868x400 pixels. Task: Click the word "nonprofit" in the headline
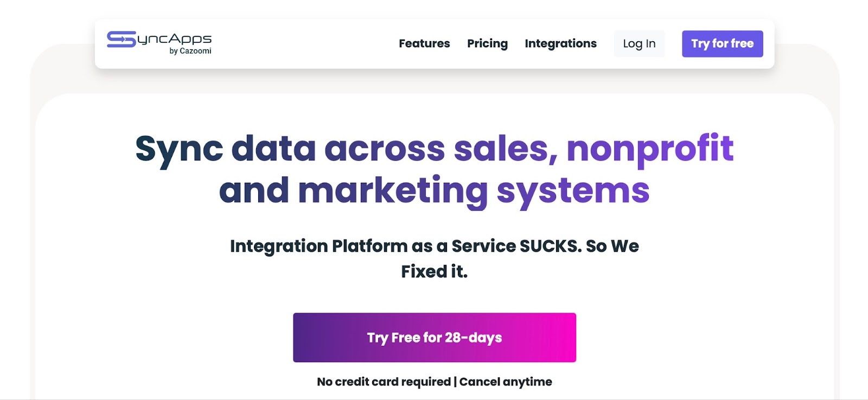coord(650,149)
